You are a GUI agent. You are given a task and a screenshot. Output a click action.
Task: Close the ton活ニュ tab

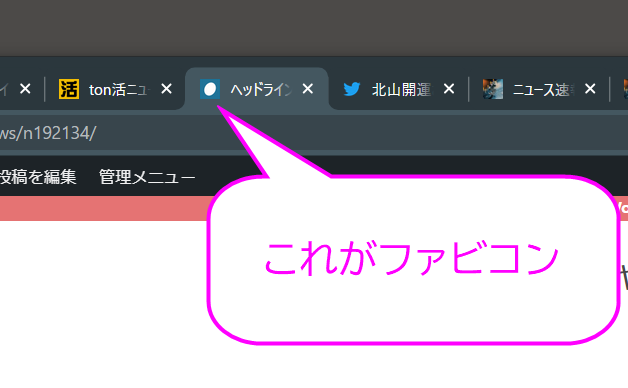(x=166, y=89)
